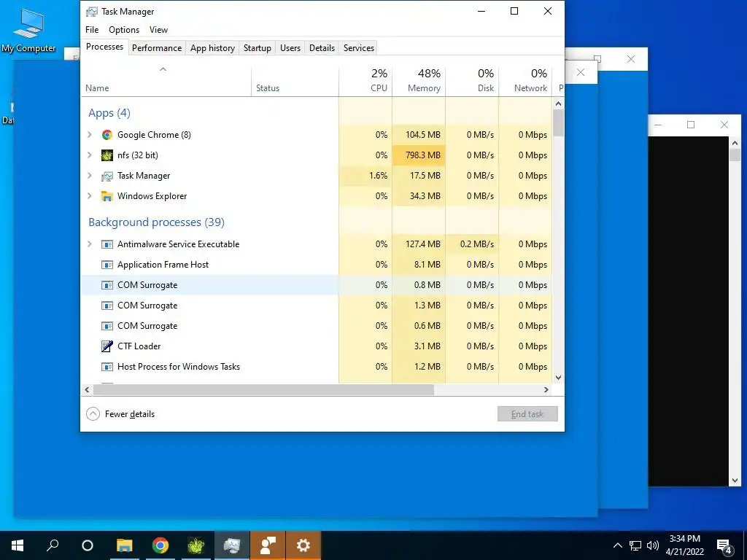The height and width of the screenshot is (560, 747).
Task: Click the Apps (4) group heading
Action: (109, 113)
